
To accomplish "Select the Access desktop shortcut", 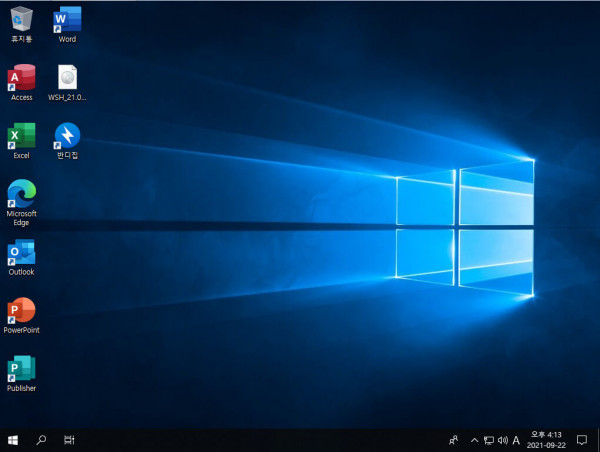I will click(x=21, y=83).
